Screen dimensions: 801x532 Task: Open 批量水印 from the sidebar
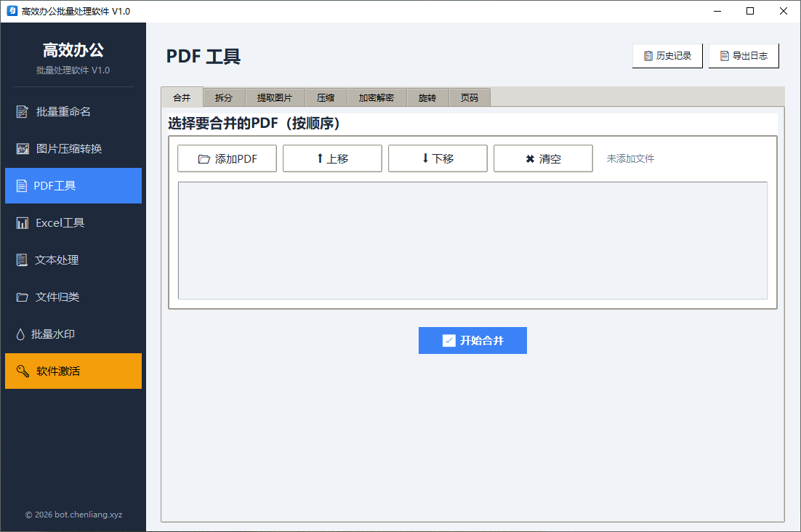73,334
